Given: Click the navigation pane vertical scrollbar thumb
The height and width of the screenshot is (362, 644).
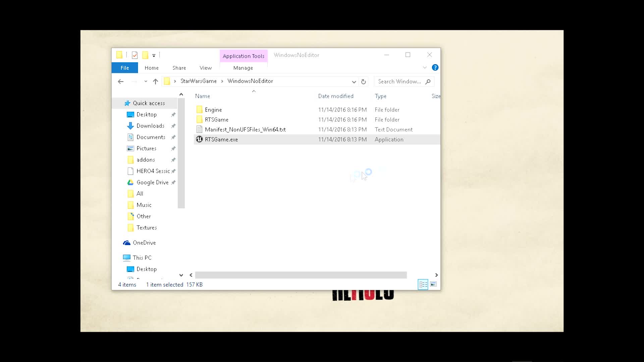Looking at the screenshot, I should click(181, 153).
